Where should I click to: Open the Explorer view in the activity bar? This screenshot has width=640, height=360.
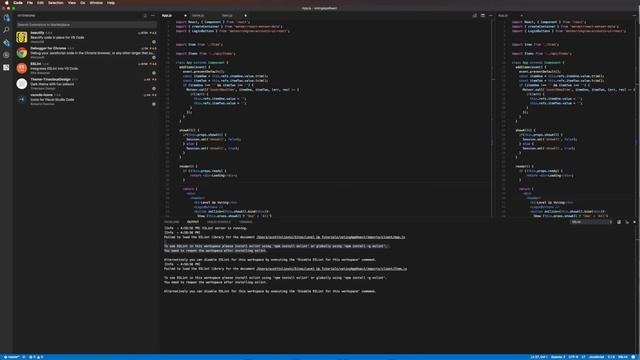pos(7,18)
